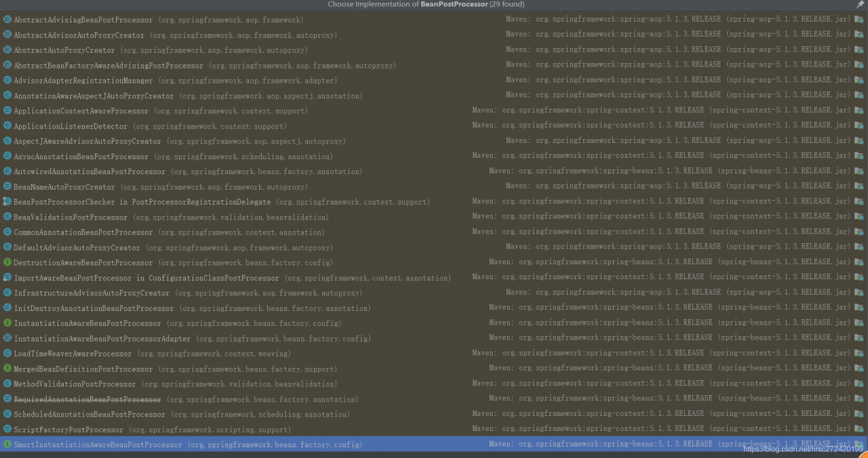Click class icon beside ImportAwareBeanPostProcessor

point(7,277)
